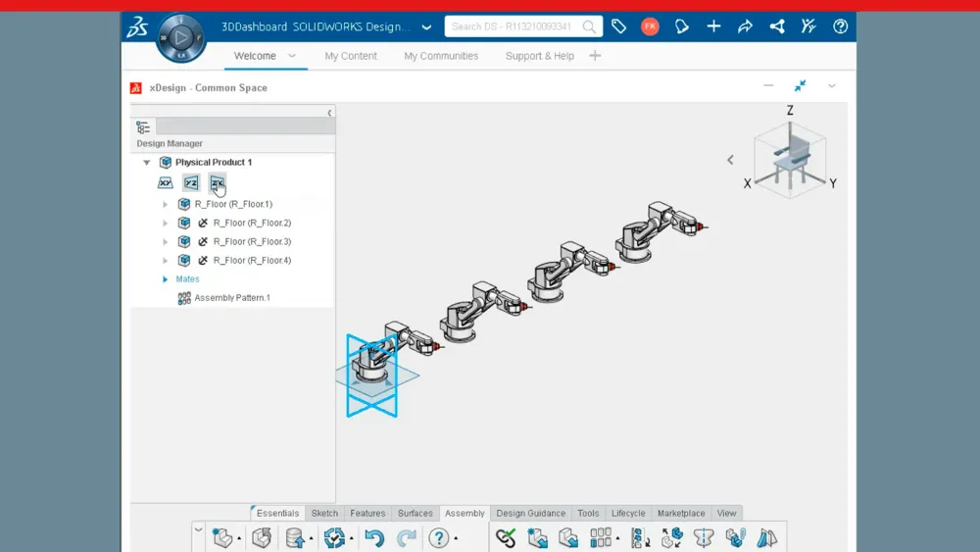Toggle the XY plane icon
The height and width of the screenshot is (552, 980).
165,183
